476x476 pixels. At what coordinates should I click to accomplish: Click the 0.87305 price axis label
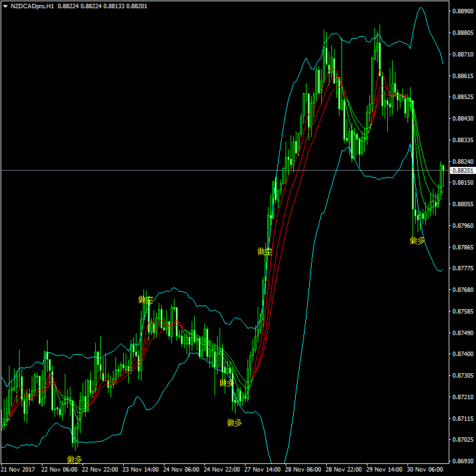click(463, 375)
